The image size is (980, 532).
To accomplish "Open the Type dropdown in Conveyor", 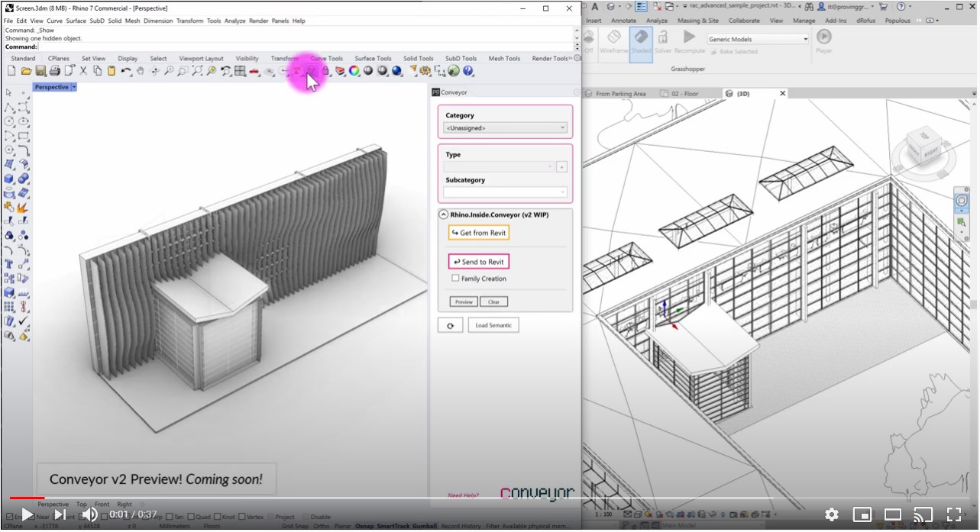I will click(x=499, y=166).
